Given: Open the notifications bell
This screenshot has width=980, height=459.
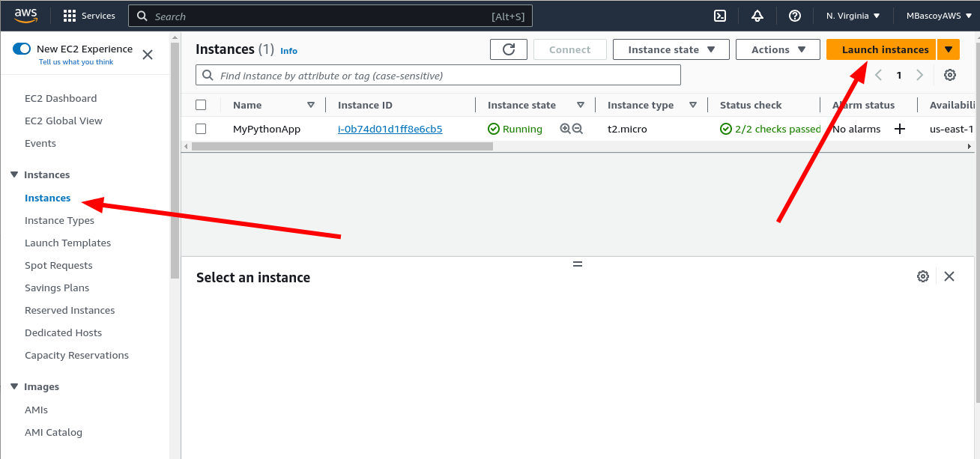Looking at the screenshot, I should (x=757, y=16).
